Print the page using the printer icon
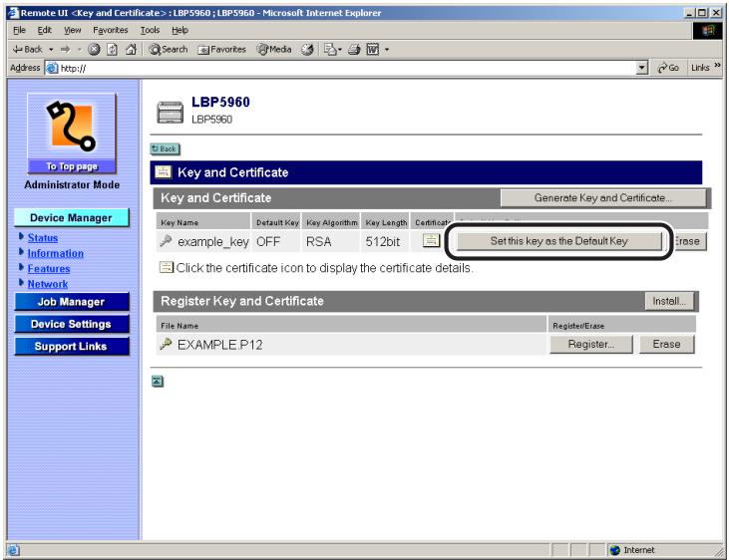This screenshot has width=729, height=560. pos(354,49)
